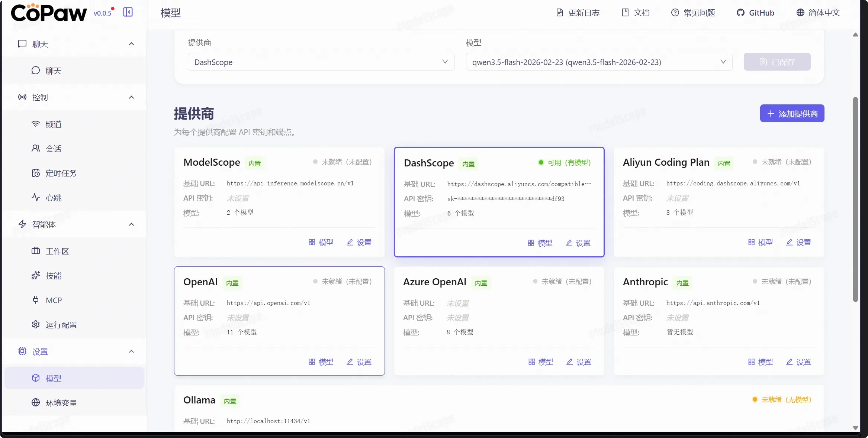Open the 更新日志 link

[x=578, y=13]
